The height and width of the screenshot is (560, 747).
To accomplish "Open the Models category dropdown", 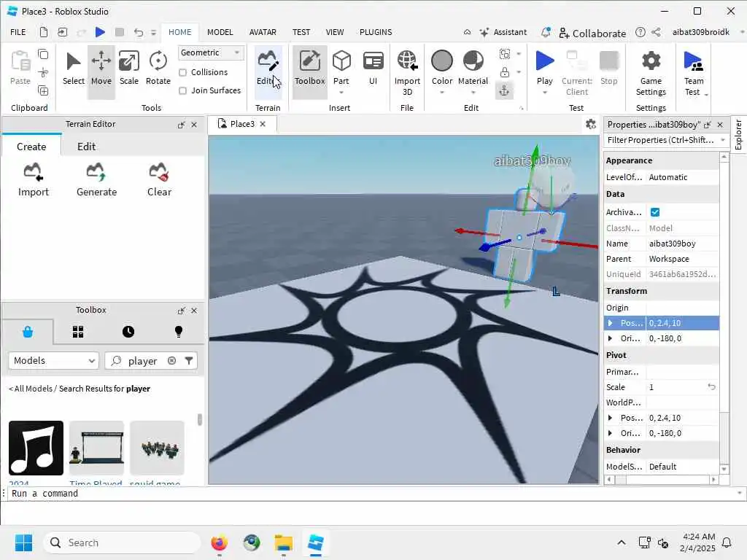I will pyautogui.click(x=54, y=361).
